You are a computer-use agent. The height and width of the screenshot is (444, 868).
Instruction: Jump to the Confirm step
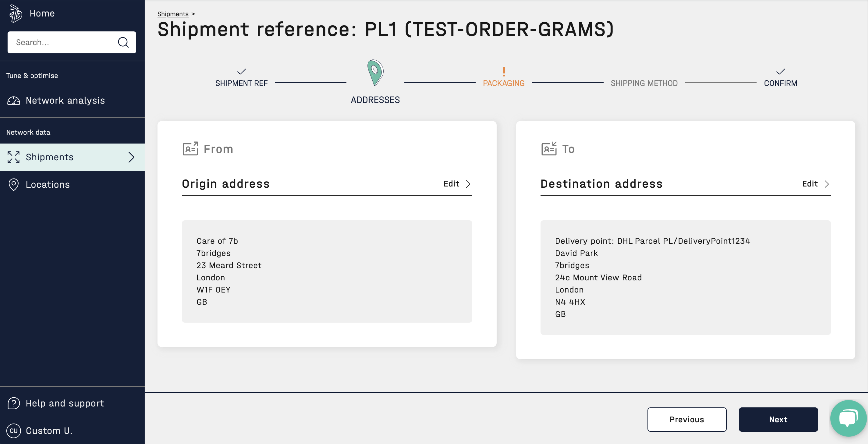coord(780,83)
